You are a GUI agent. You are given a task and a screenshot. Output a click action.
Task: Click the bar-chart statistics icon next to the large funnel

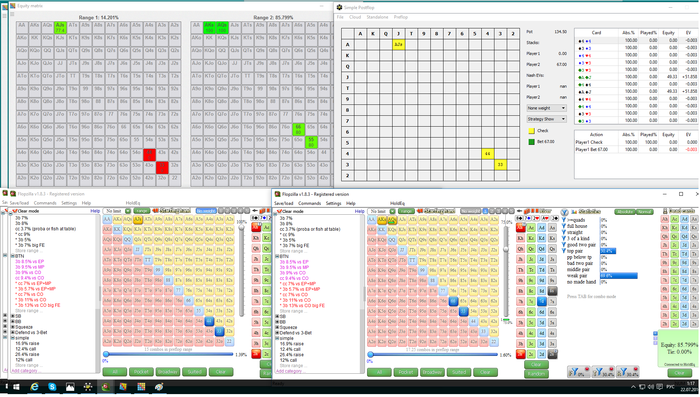click(x=574, y=212)
